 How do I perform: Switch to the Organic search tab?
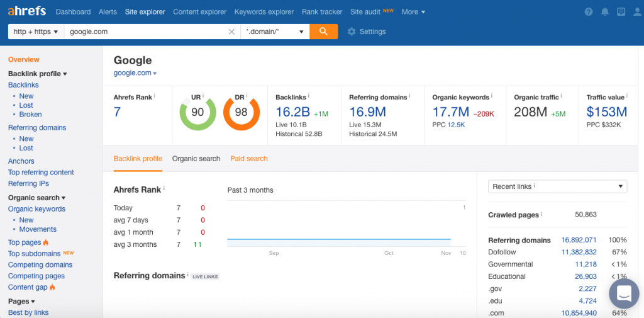[x=196, y=159]
